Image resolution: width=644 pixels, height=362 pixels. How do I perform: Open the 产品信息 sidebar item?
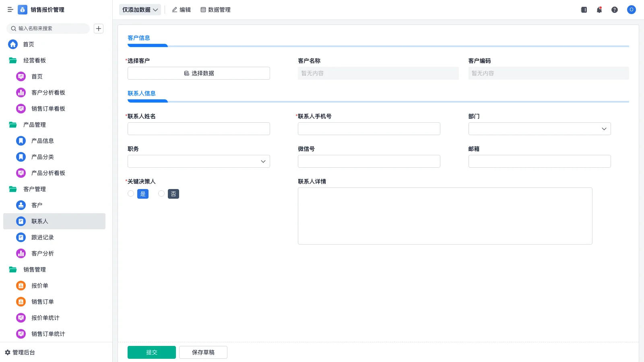[42, 141]
